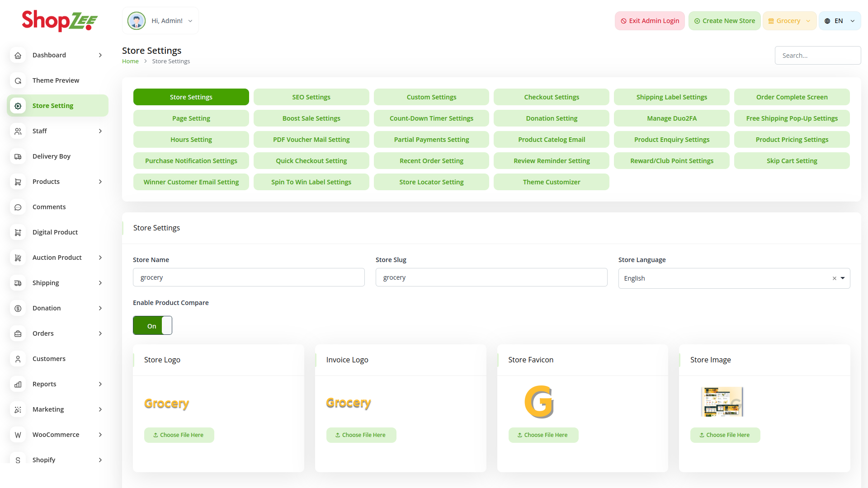Open the EN language dropdown

point(840,21)
